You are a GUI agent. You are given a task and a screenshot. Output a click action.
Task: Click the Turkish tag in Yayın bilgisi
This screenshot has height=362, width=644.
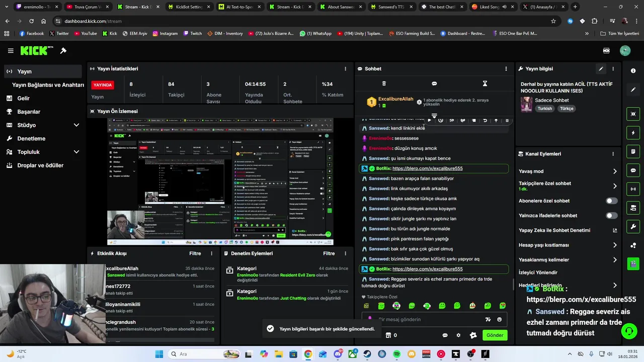tap(544, 109)
